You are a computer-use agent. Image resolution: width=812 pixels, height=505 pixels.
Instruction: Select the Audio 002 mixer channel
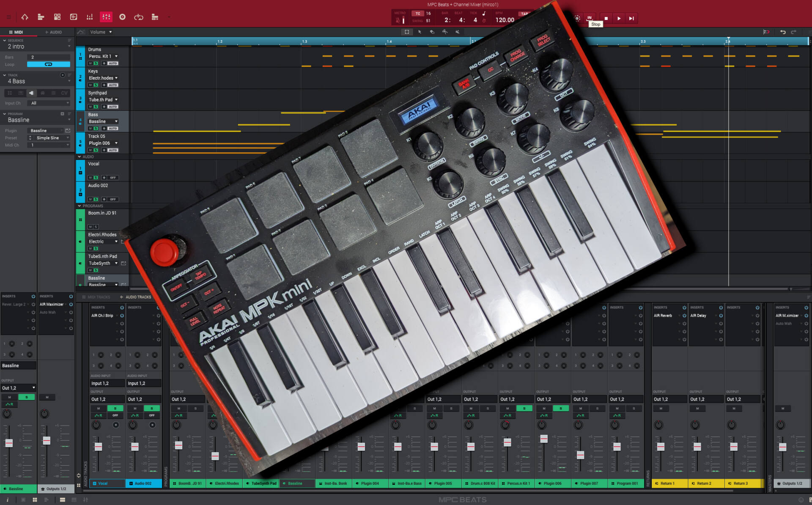click(144, 483)
